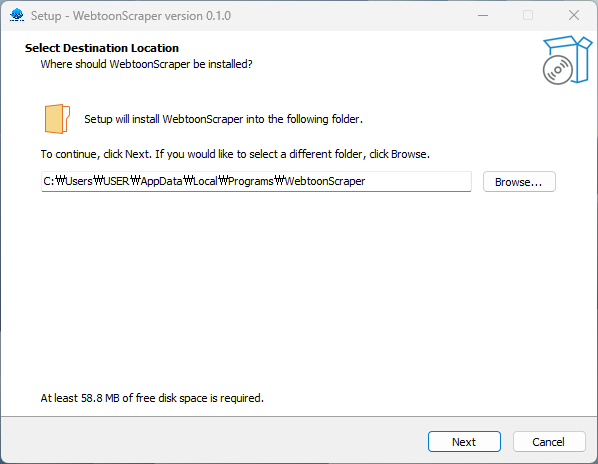
Task: Close the Setup window with X
Action: [x=574, y=16]
